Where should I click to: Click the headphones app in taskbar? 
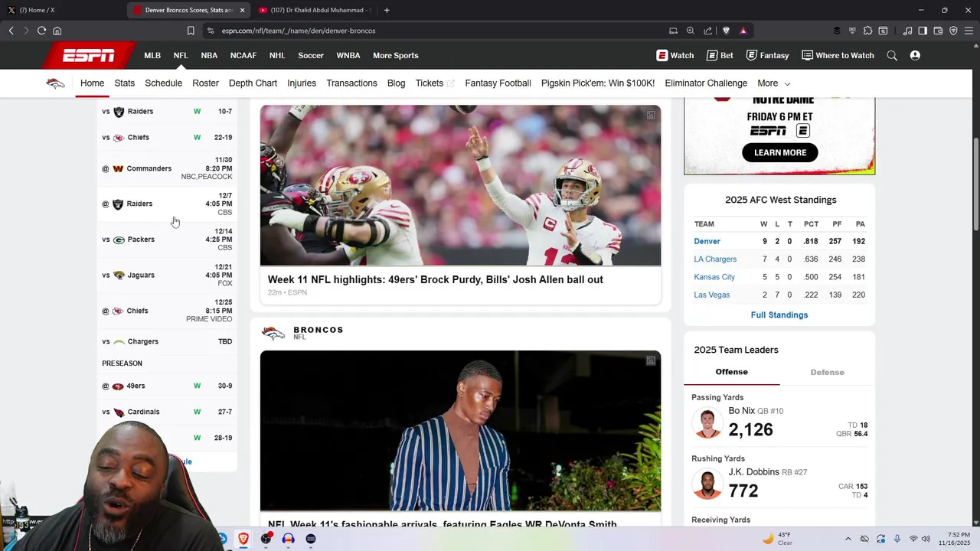[288, 539]
